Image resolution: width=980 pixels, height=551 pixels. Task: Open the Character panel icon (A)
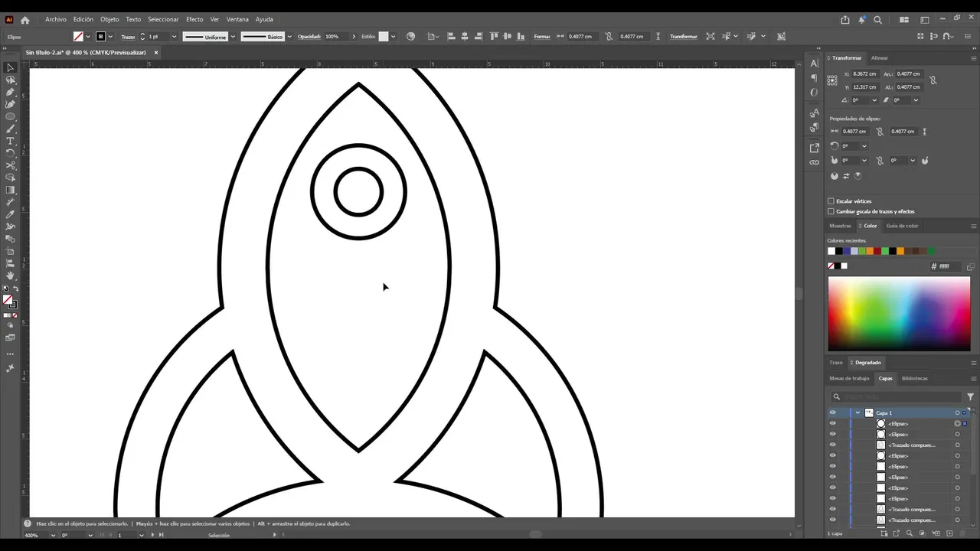pos(814,64)
